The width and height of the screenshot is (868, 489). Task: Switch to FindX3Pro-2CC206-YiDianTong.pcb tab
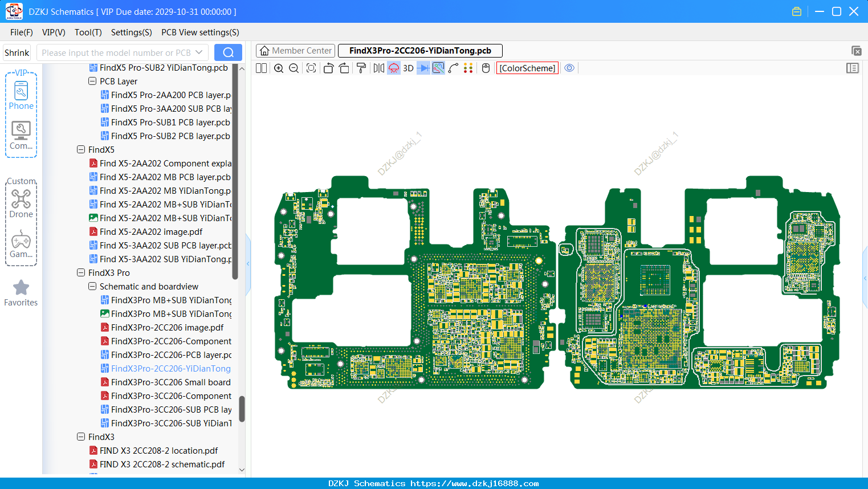(420, 51)
